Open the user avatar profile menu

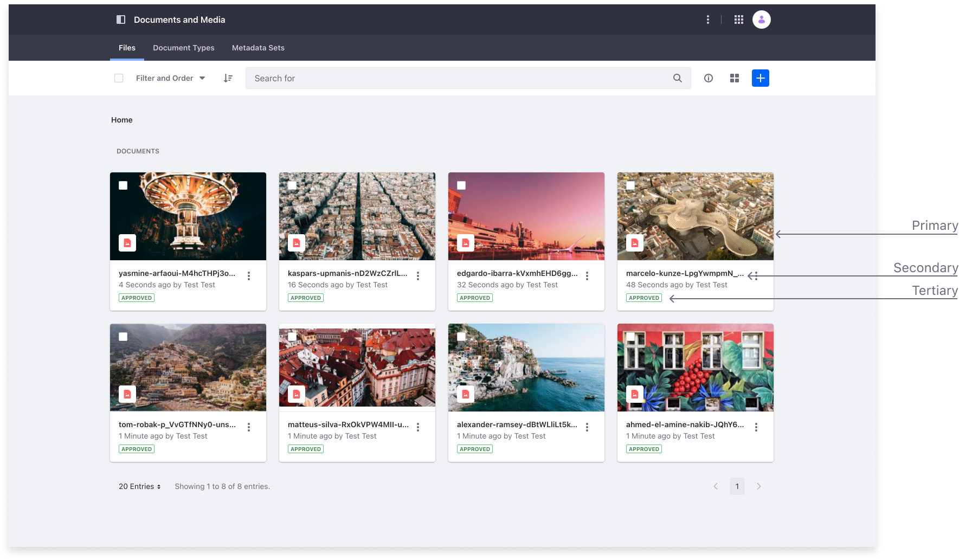tap(761, 20)
